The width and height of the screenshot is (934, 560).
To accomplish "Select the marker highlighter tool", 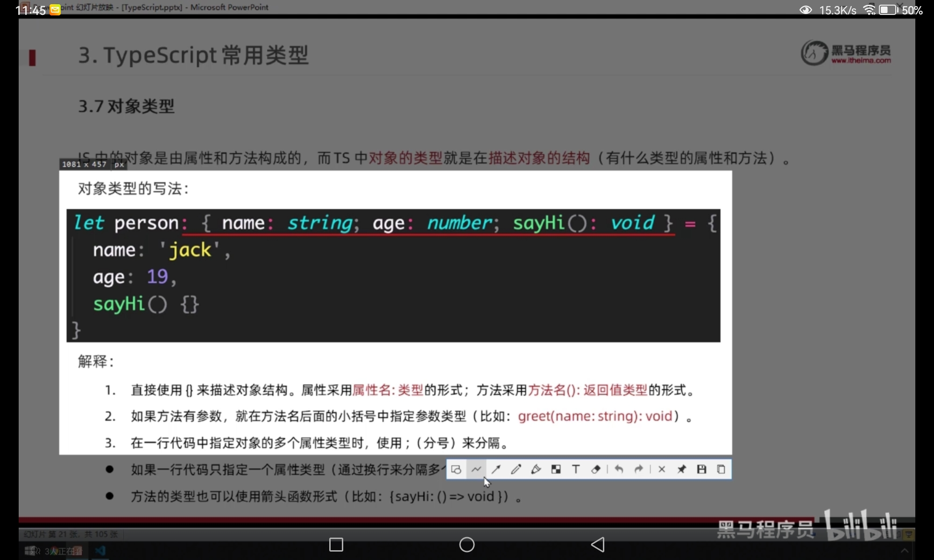I will pos(536,469).
